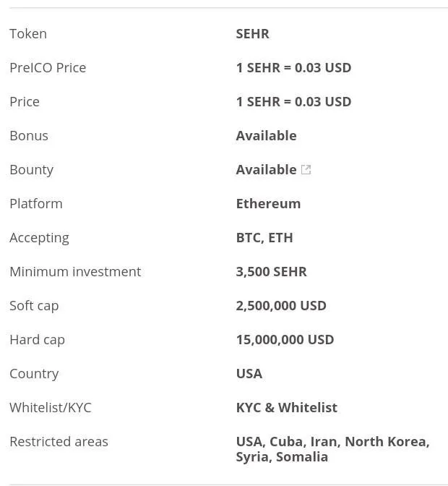Click the Country USA value
This screenshot has width=448, height=486.
point(249,373)
